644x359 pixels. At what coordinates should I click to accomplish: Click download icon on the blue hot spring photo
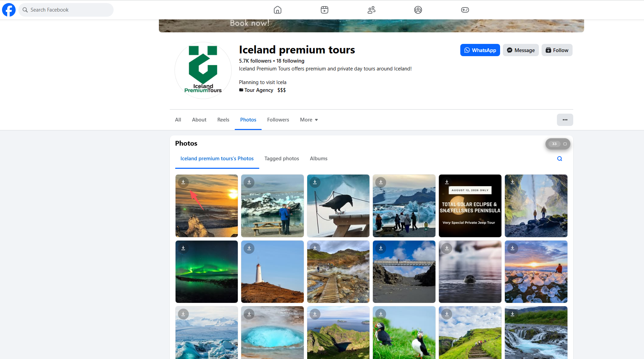tap(249, 314)
